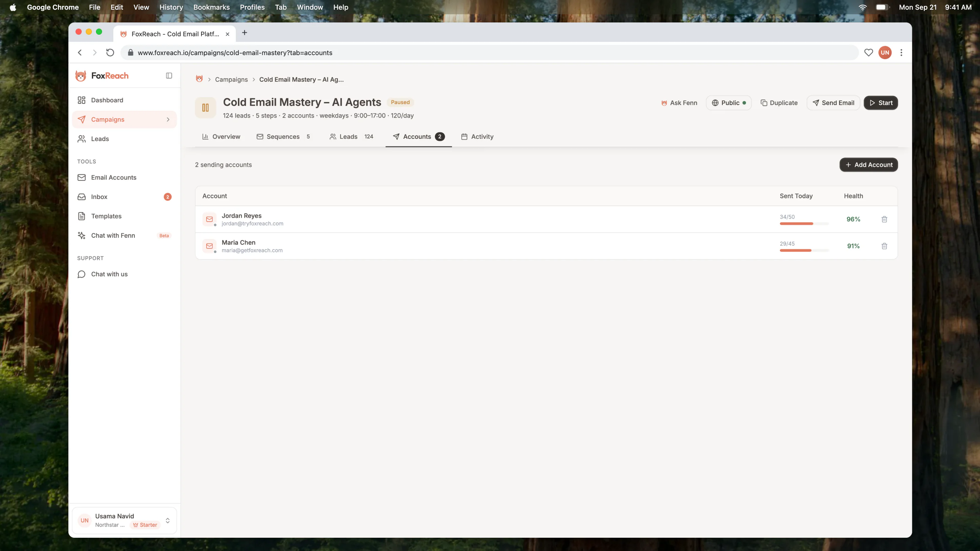Click Ask Fenn button
980x551 pixels.
click(x=679, y=103)
